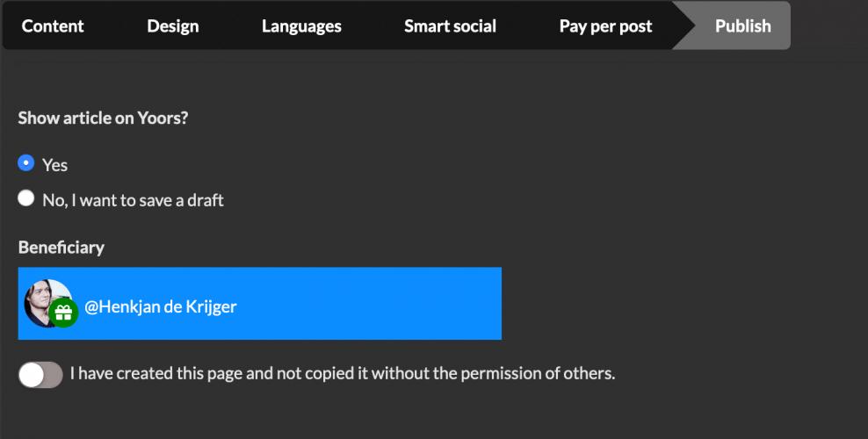Enable the page ownership confirmation toggle
Viewport: 868px width, 439px height.
point(40,375)
